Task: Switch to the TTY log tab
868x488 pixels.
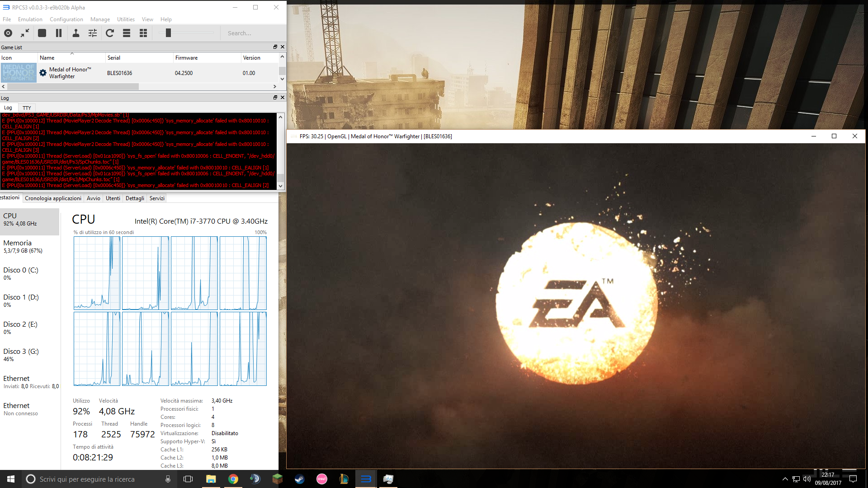Action: 27,108
